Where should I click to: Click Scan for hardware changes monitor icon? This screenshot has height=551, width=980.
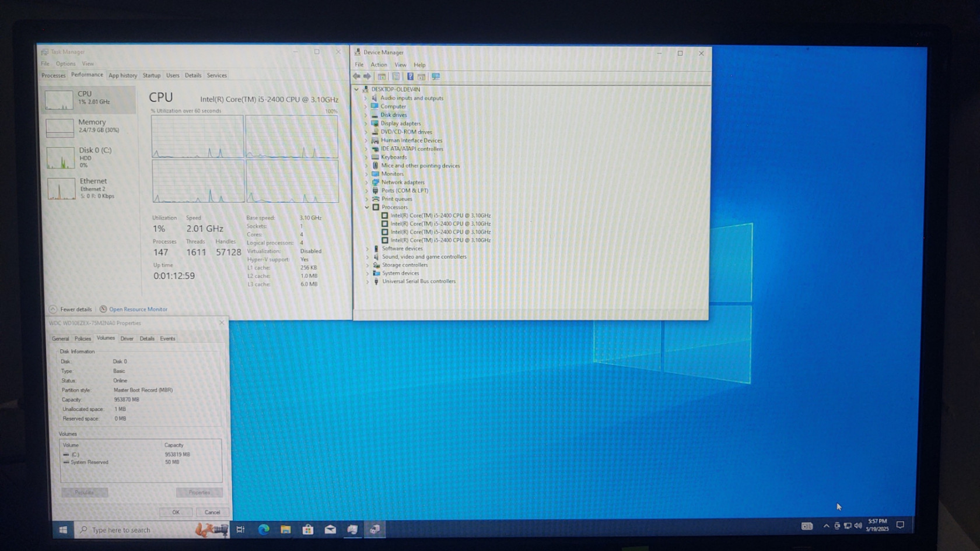click(436, 76)
